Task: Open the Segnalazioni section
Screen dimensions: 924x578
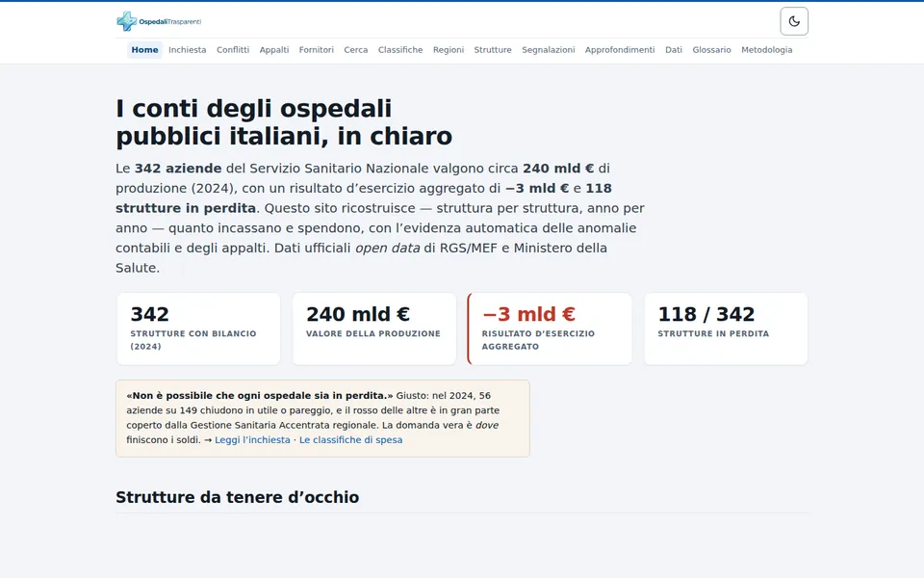Action: [x=548, y=49]
